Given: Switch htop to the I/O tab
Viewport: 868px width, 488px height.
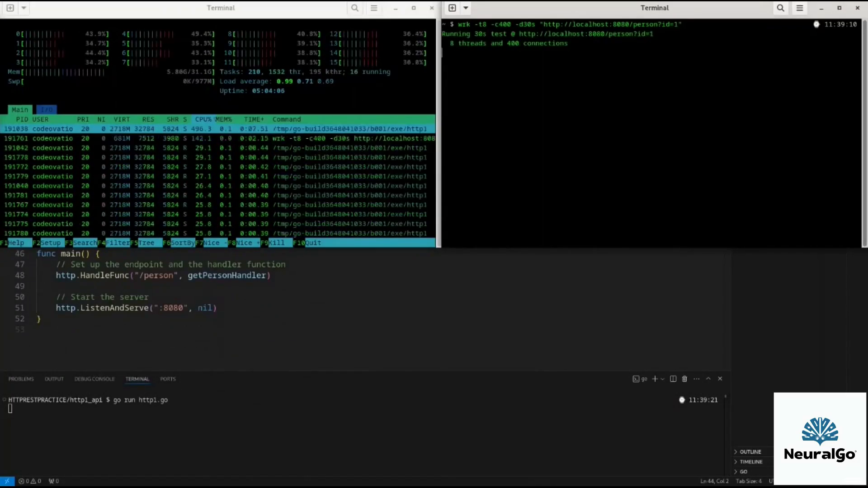Looking at the screenshot, I should point(47,110).
